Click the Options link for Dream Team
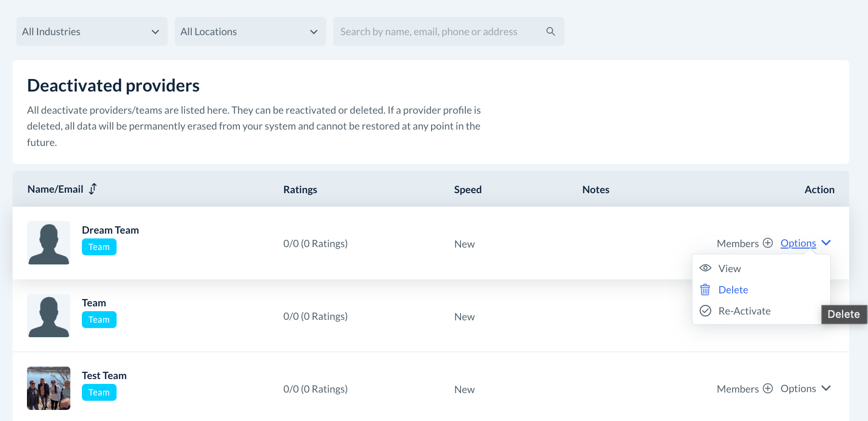This screenshot has width=868, height=421. [x=798, y=243]
